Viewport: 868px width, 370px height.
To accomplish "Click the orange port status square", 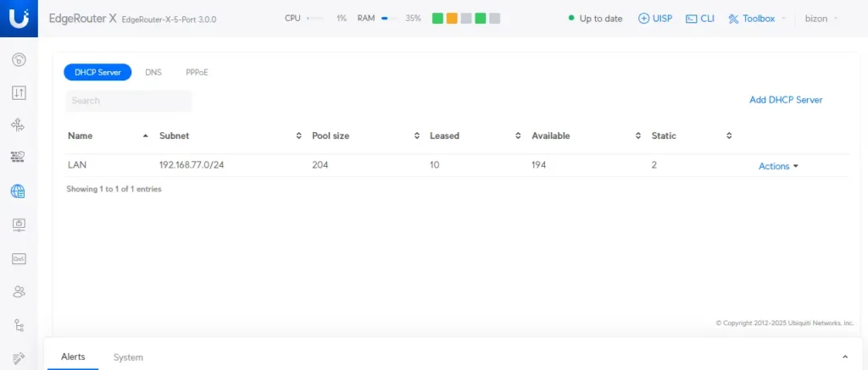I will coord(452,19).
